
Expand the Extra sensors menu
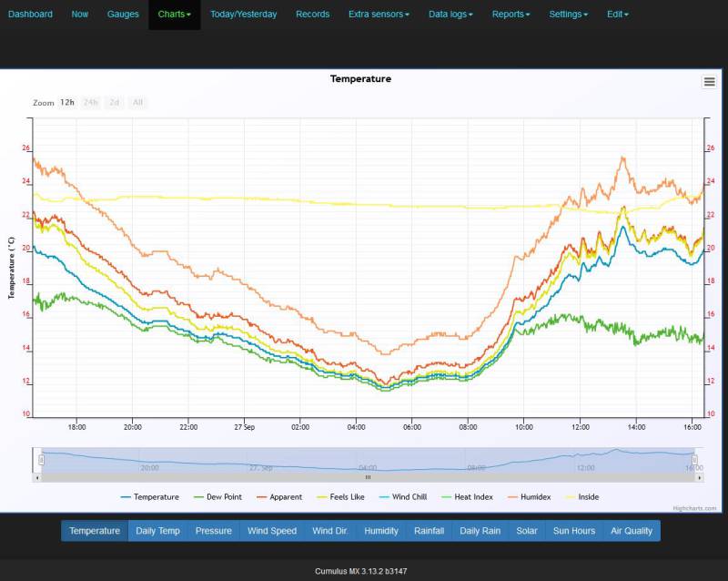(379, 14)
